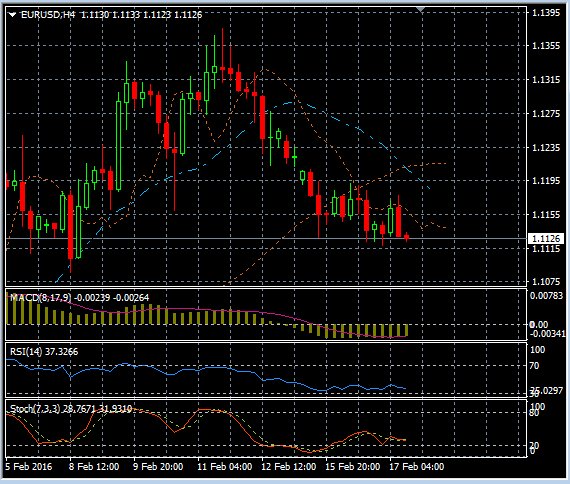Click the 1.1355 price scale label
The image size is (570, 484).
point(546,46)
